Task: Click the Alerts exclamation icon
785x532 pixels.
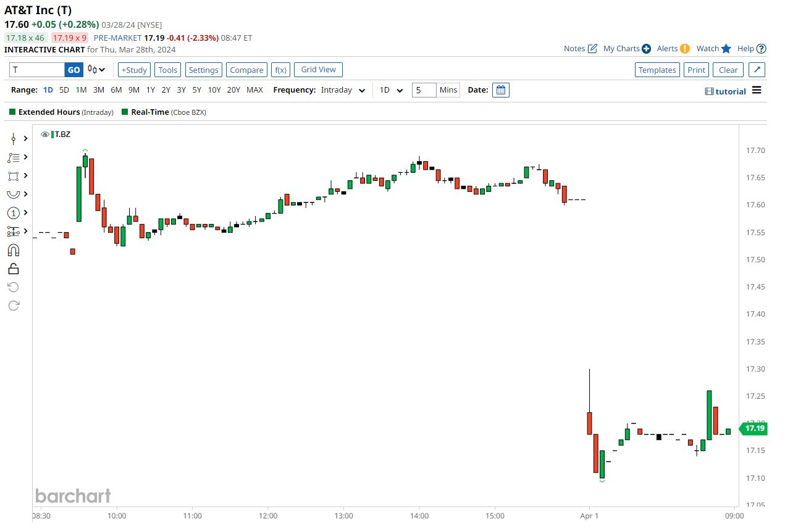Action: [x=684, y=49]
